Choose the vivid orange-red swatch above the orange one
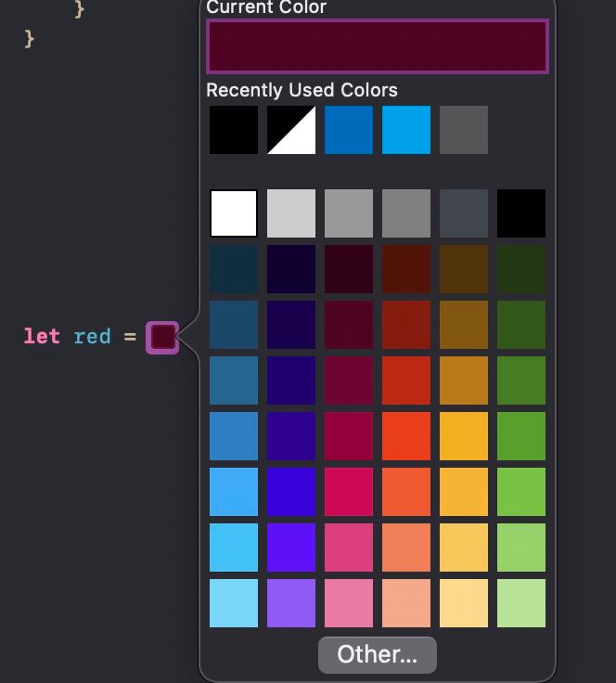Screen dimensions: 616x683 [x=406, y=436]
